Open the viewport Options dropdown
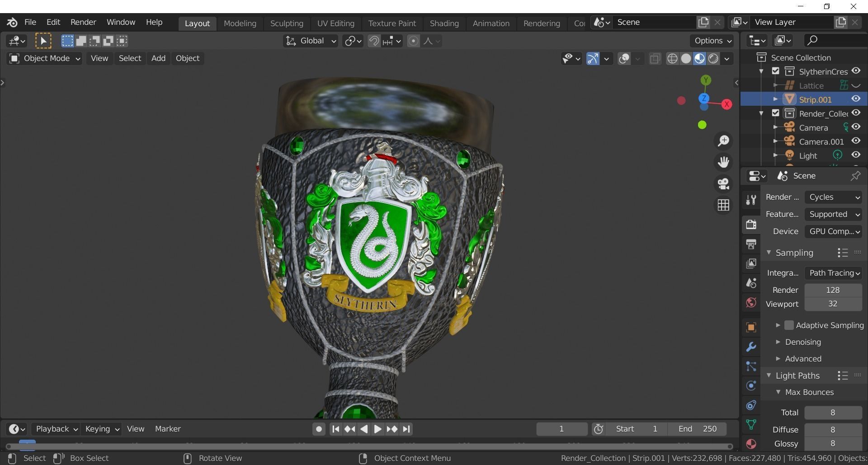868x465 pixels. [712, 41]
